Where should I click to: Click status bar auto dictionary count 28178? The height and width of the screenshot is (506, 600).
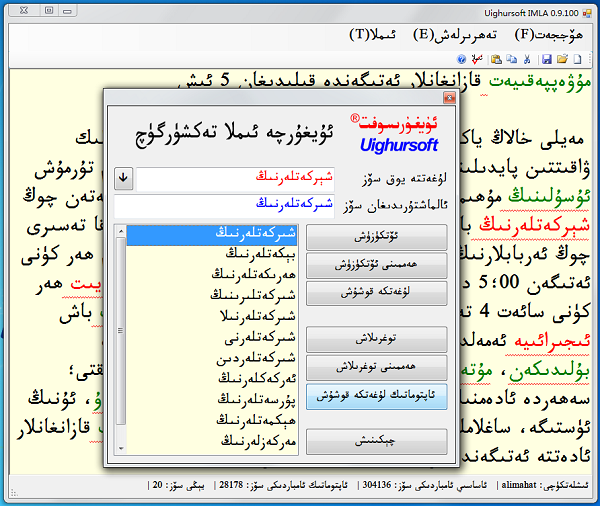283,485
